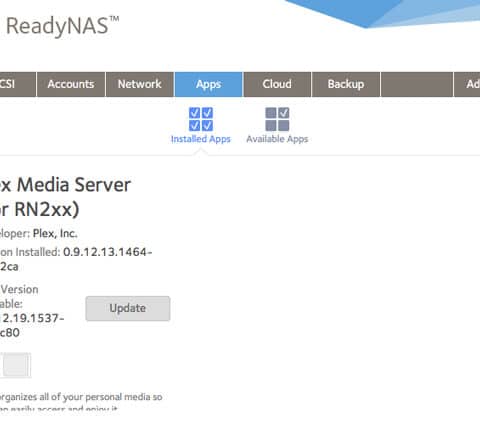
Task: Switch to the Network tab
Action: tap(139, 84)
